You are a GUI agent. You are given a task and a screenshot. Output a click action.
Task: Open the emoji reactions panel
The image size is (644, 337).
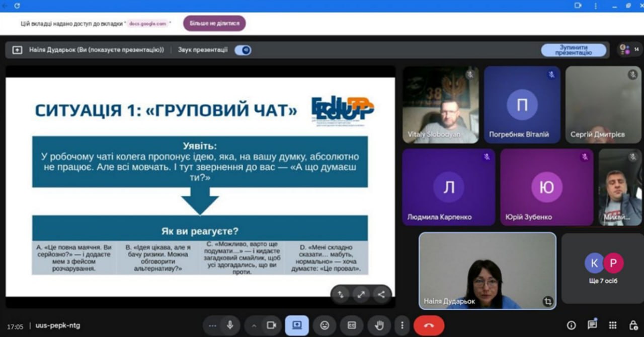pos(325,325)
